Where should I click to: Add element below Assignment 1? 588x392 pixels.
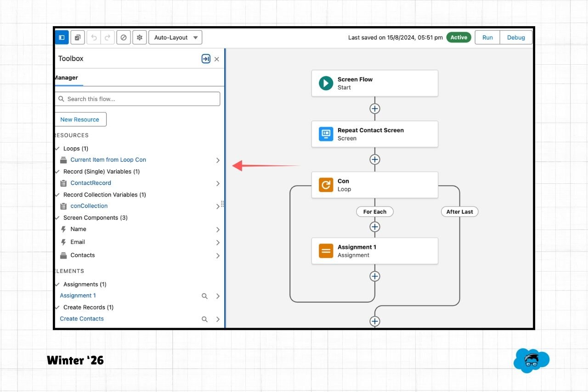point(375,276)
